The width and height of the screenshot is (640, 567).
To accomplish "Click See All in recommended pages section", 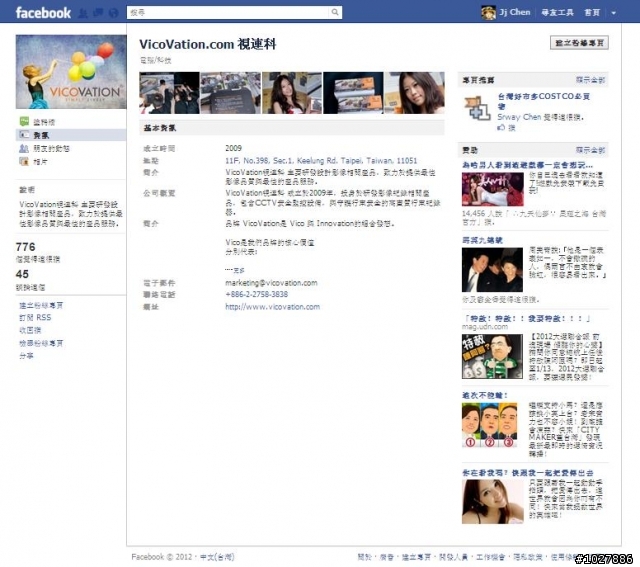I will (590, 80).
